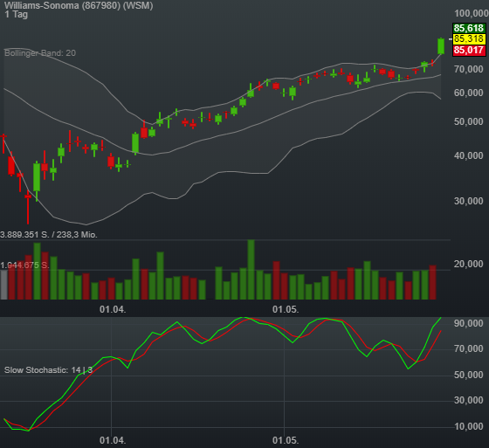Screen dimensions: 489x448
Task: Click the 40,000 price axis label
Action: (x=469, y=155)
